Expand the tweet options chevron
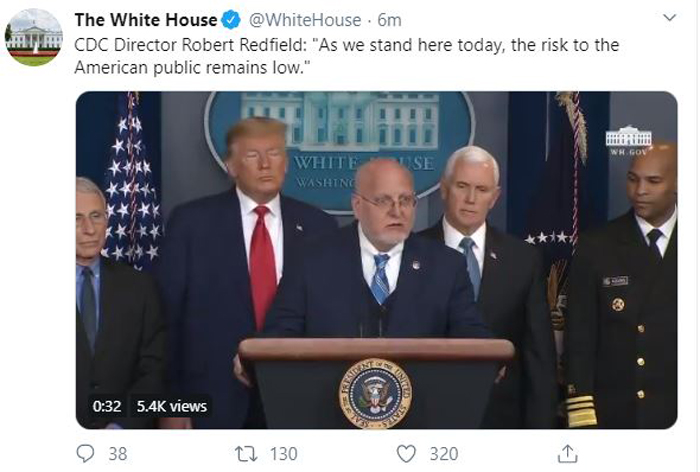This screenshot has width=700, height=472. [670, 18]
